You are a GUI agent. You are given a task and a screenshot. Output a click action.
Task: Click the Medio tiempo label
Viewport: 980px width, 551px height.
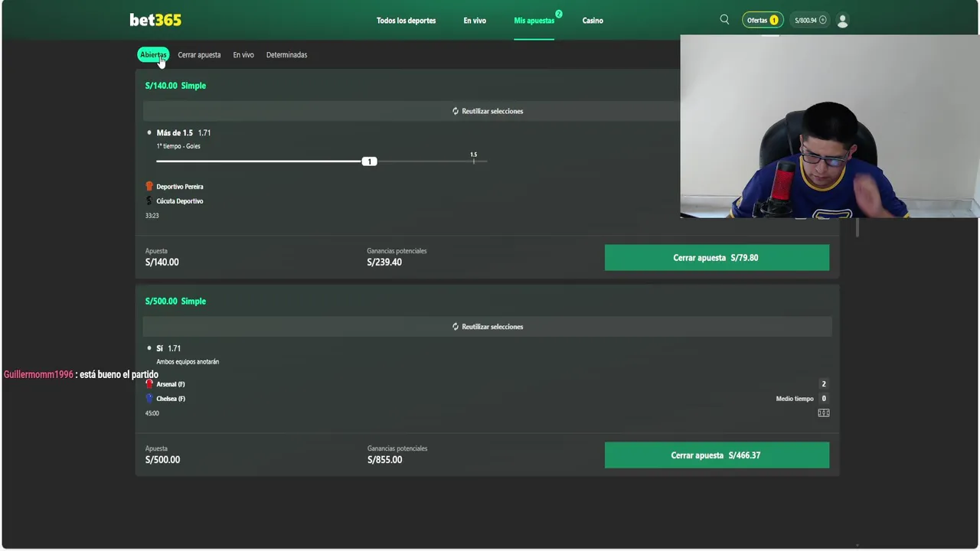795,399
